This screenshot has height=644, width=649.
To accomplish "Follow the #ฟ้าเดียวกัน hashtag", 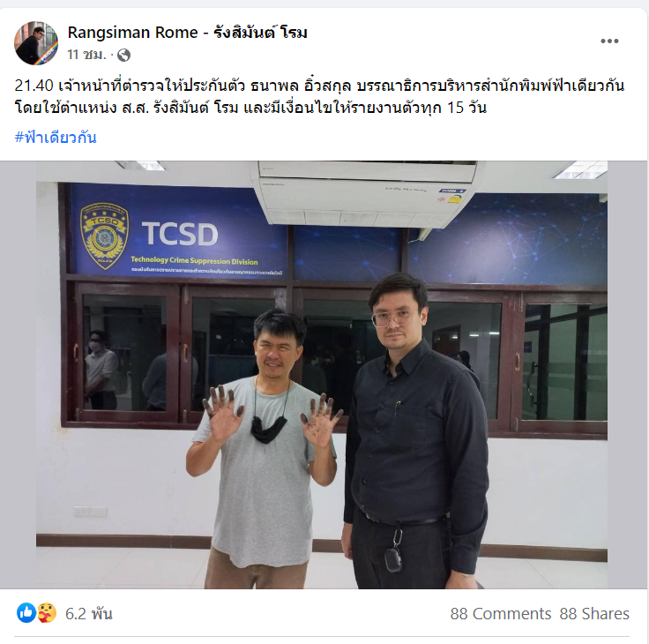I will pyautogui.click(x=56, y=137).
